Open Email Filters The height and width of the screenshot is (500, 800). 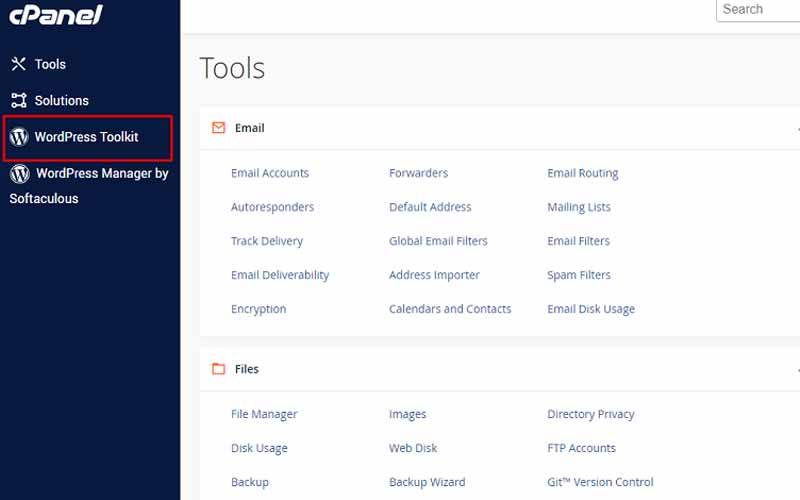[x=579, y=241]
